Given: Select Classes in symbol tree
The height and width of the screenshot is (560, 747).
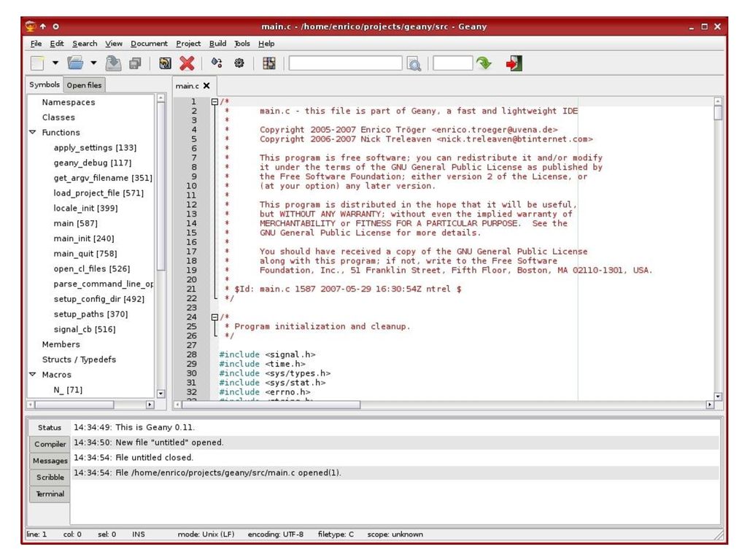Looking at the screenshot, I should 58,117.
